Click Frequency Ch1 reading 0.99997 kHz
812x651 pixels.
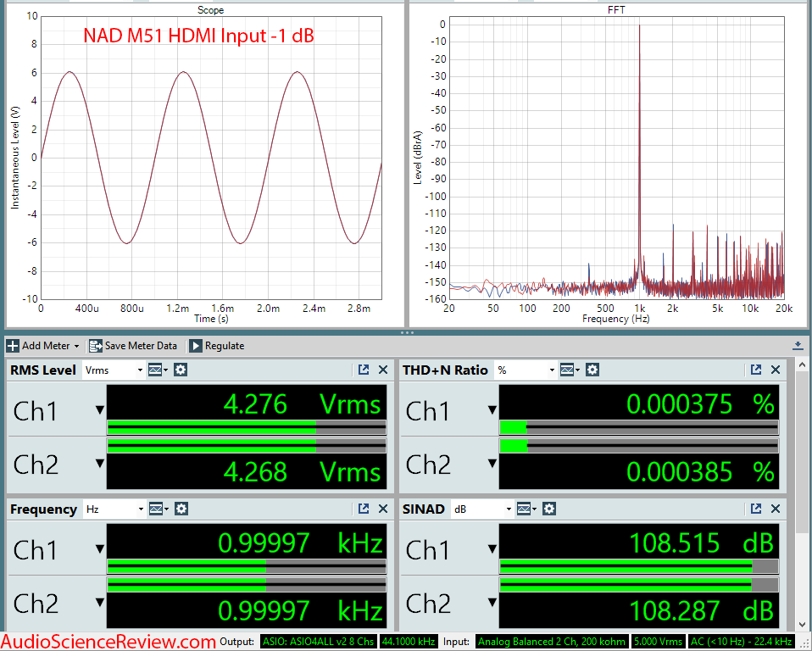click(300, 543)
